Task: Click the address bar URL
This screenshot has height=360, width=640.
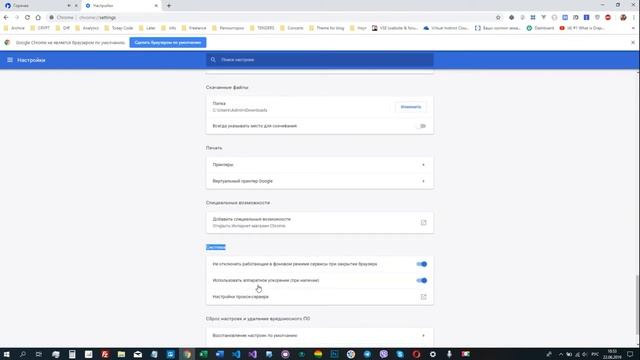Action: pyautogui.click(x=97, y=18)
